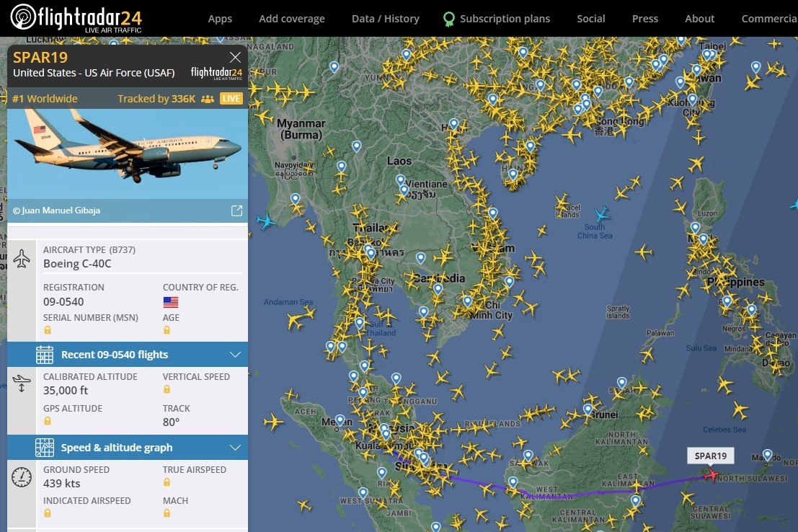This screenshot has height=532, width=798.
Task: Select blue aircraft over South China Sea
Action: (x=600, y=214)
